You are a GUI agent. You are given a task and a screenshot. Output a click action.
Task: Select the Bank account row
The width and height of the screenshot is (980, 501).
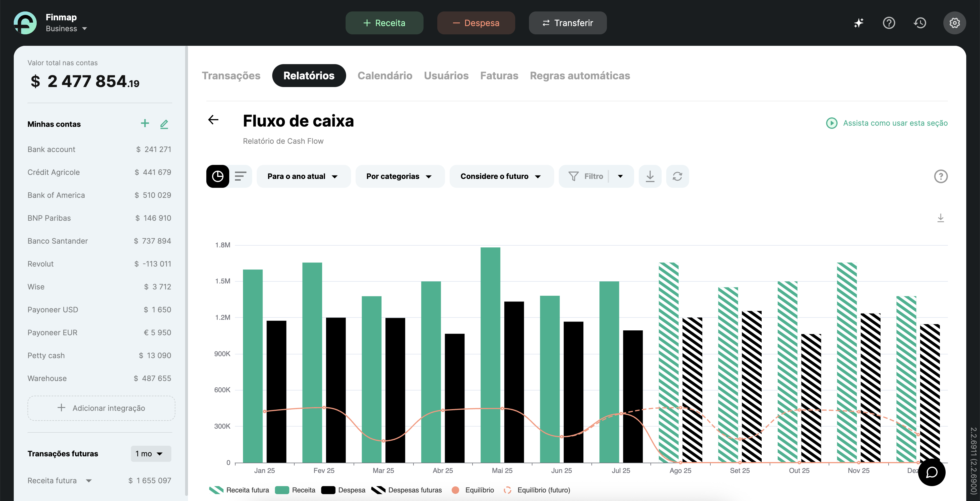point(99,149)
